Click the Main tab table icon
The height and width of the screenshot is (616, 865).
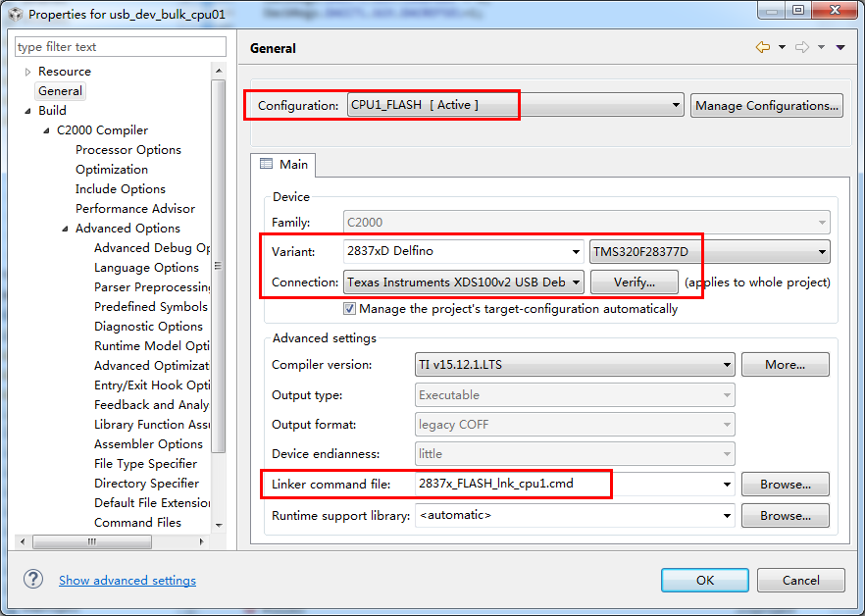click(266, 164)
